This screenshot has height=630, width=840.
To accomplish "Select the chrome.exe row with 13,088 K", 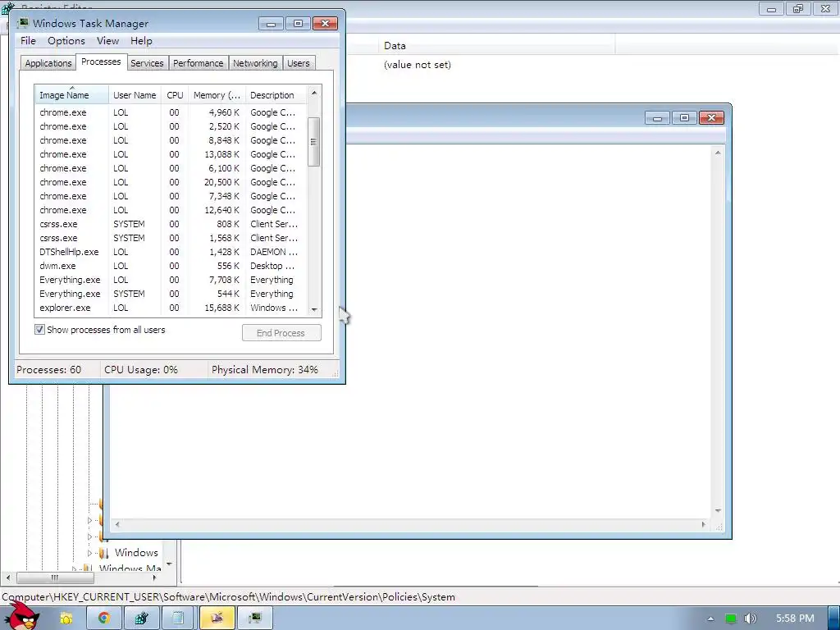I will click(171, 154).
